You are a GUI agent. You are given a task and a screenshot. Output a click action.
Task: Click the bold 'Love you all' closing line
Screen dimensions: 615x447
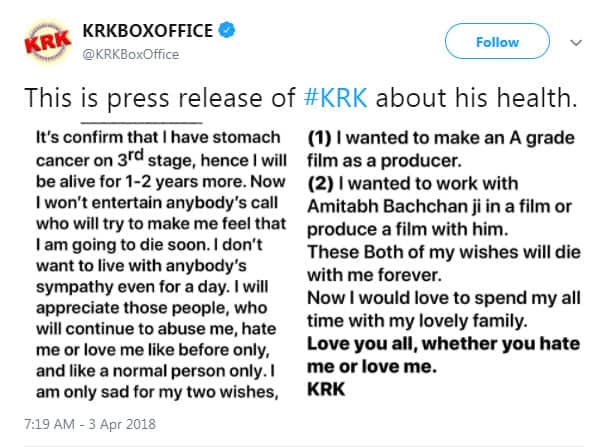pyautogui.click(x=443, y=355)
